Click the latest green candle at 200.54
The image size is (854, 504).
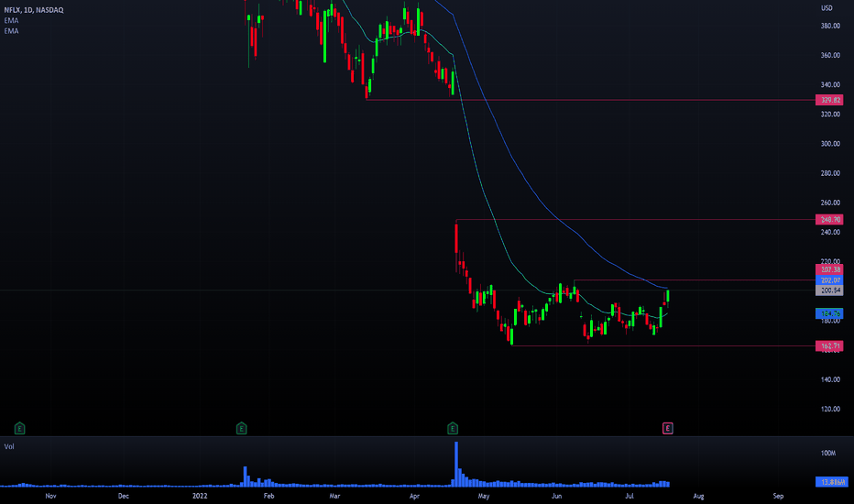tap(668, 296)
